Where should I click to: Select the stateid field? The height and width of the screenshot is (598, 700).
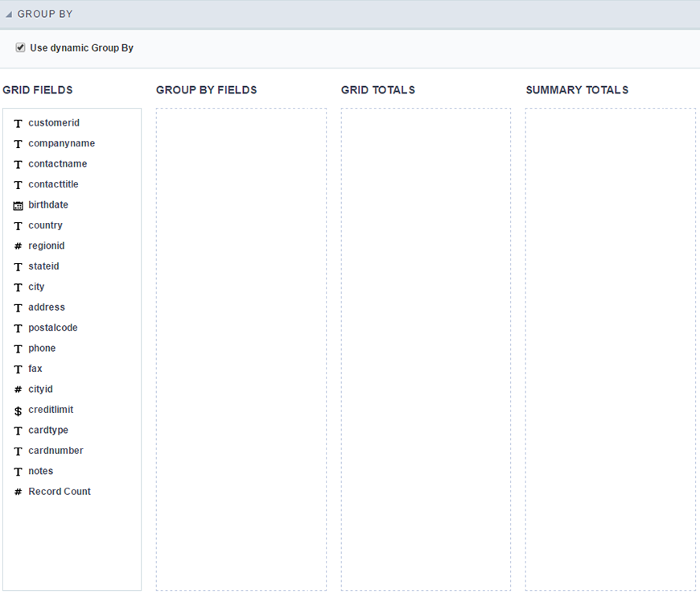pyautogui.click(x=43, y=266)
